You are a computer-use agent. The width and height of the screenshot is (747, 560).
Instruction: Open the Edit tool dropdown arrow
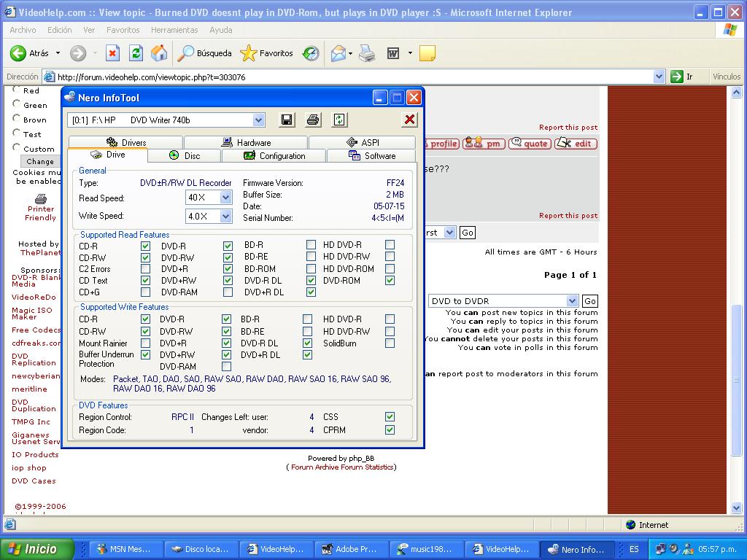[x=410, y=53]
